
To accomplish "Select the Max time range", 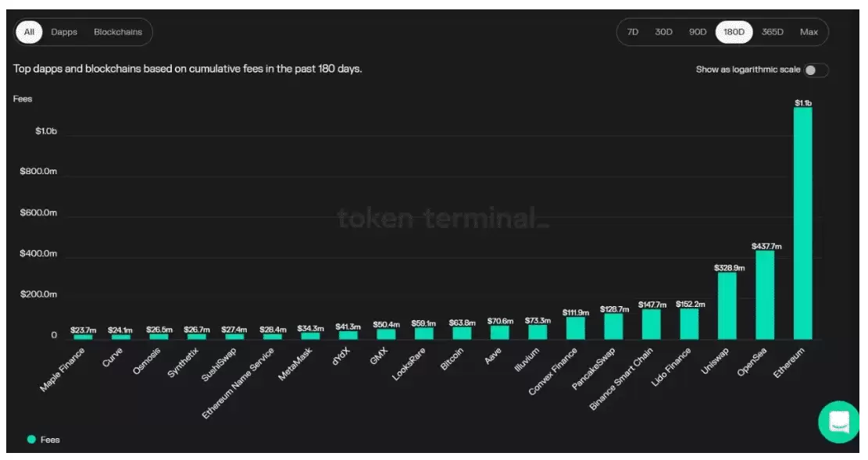I will click(809, 32).
